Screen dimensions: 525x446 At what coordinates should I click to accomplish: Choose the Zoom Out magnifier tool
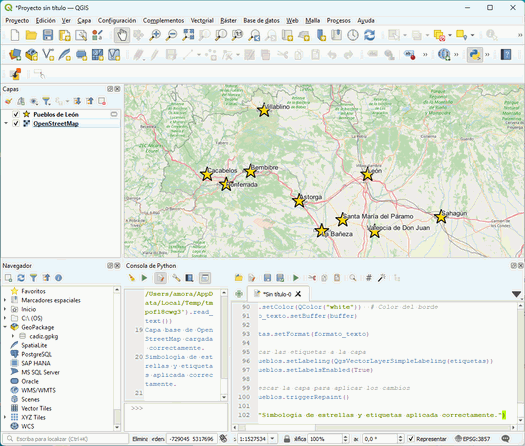click(x=171, y=35)
